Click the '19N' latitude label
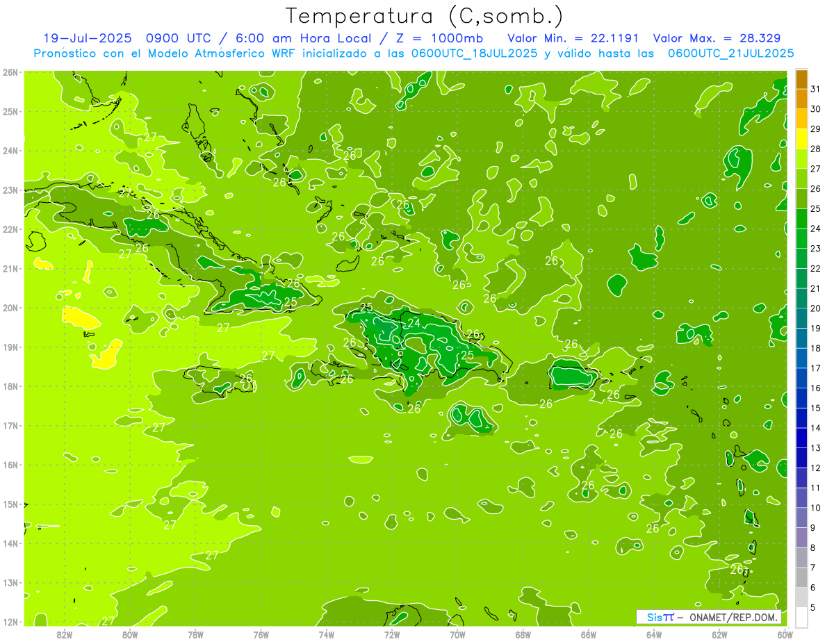The image size is (834, 644). (10, 347)
